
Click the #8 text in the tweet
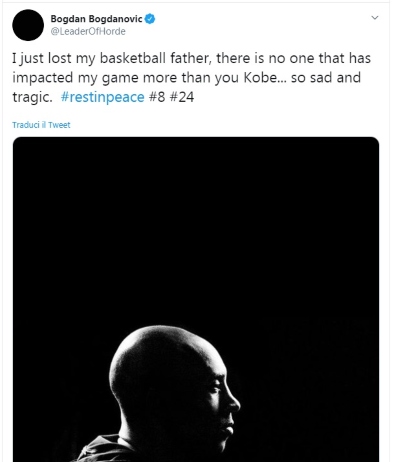click(157, 97)
